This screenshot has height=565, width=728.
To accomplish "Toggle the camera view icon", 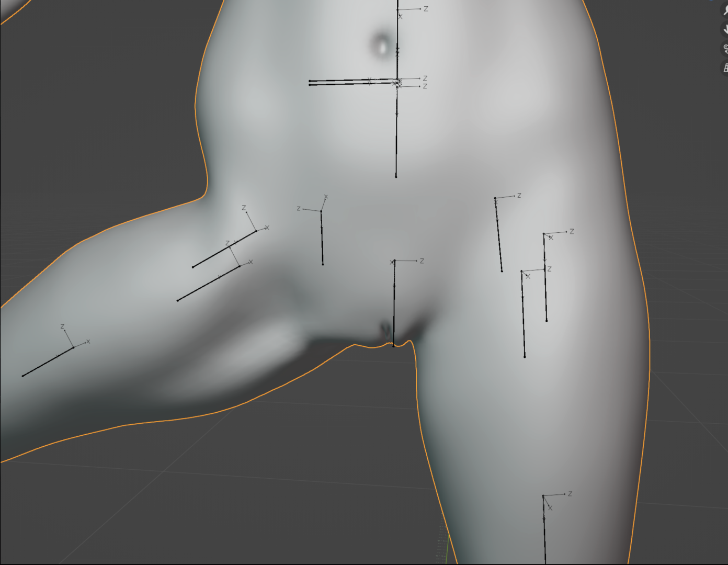I will [725, 49].
